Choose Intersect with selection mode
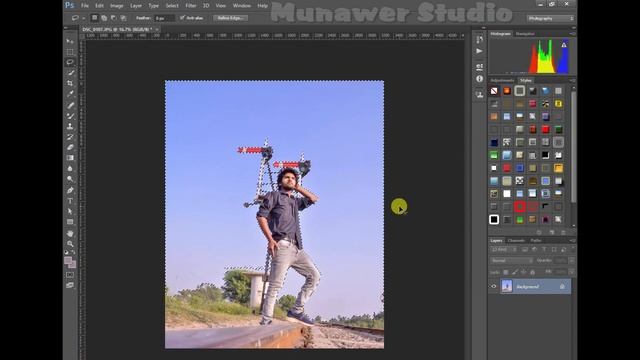 pos(123,18)
